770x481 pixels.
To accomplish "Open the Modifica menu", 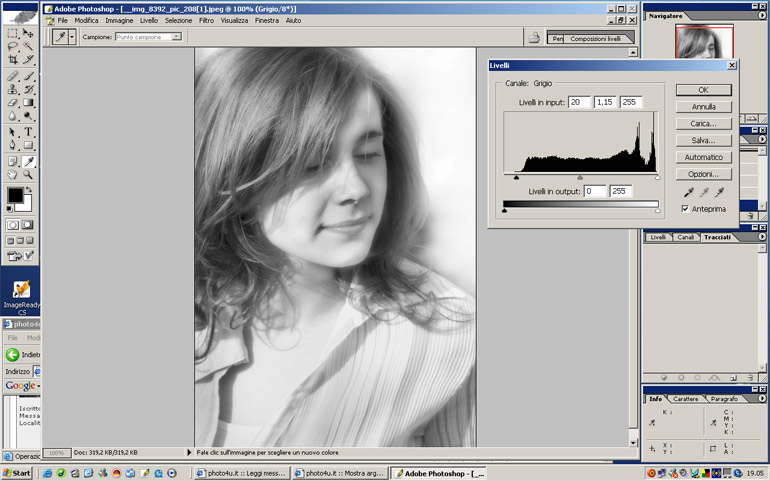I will [86, 21].
